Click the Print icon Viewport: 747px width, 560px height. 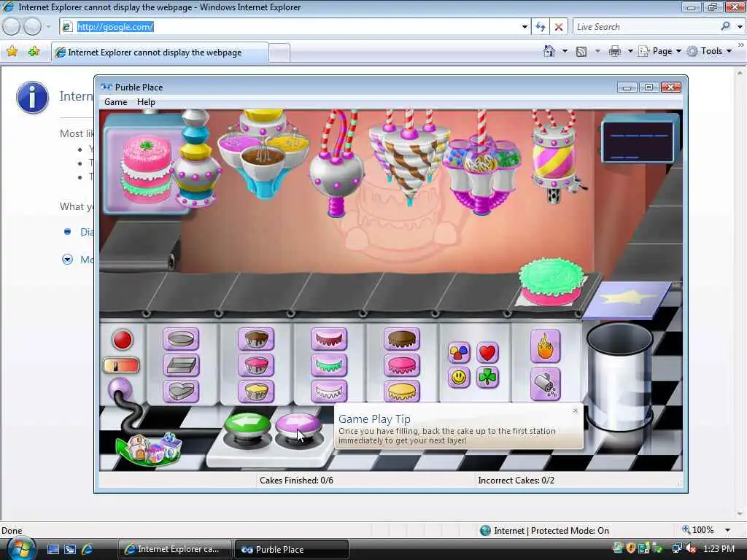pos(615,51)
